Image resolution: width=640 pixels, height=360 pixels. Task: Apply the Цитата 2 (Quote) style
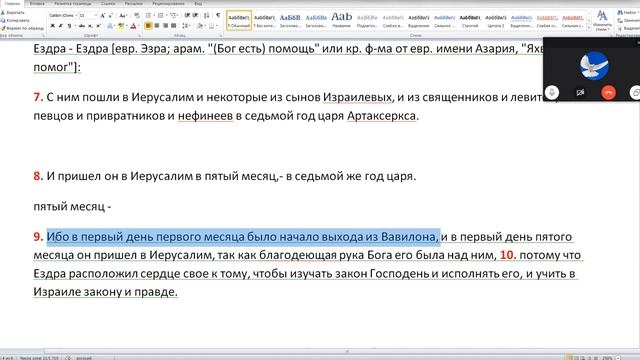point(496,20)
